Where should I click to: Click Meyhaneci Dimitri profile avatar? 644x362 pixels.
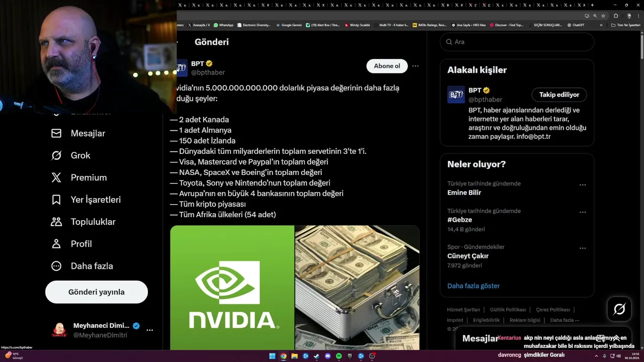(59, 330)
